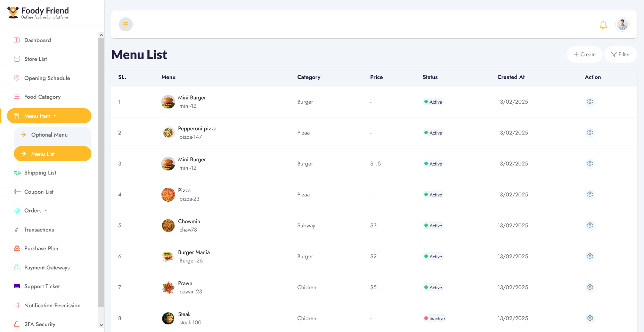Click the Created At column header
Viewport: 644px width, 332px height.
click(511, 77)
